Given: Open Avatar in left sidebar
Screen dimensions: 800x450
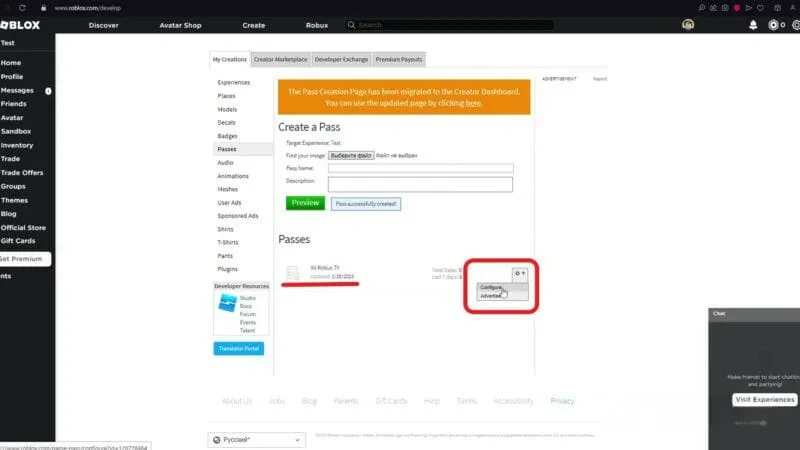Looking at the screenshot, I should (x=12, y=117).
